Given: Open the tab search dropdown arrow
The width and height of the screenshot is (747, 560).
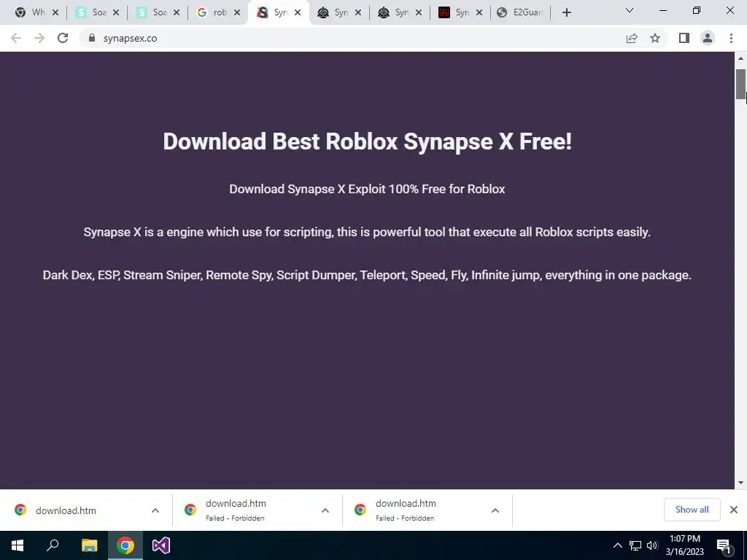Looking at the screenshot, I should point(630,10).
